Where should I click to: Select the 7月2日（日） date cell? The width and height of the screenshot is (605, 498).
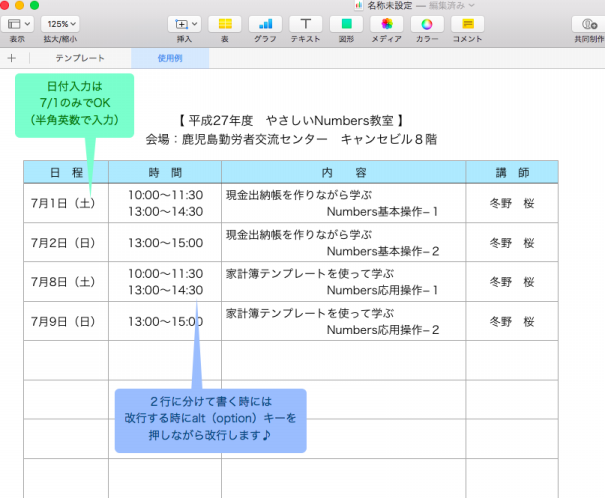coord(66,242)
